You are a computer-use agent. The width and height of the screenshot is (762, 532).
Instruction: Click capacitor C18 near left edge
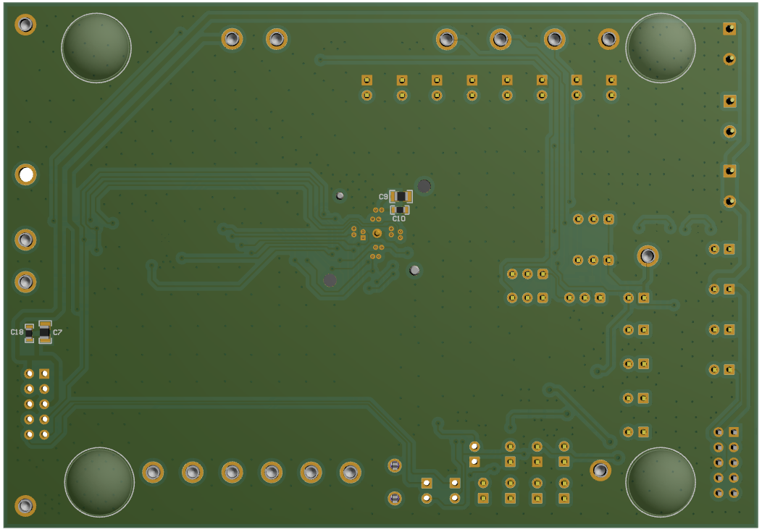pyautogui.click(x=29, y=333)
